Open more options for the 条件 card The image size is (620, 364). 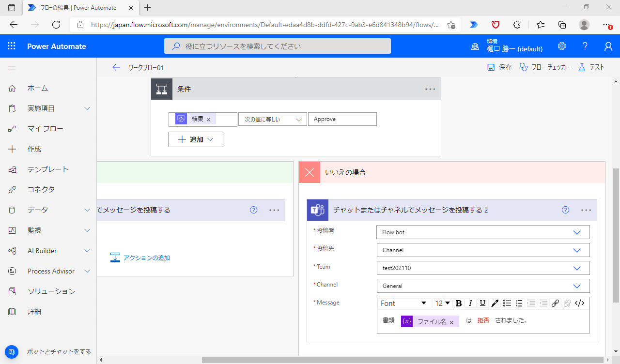pos(430,89)
